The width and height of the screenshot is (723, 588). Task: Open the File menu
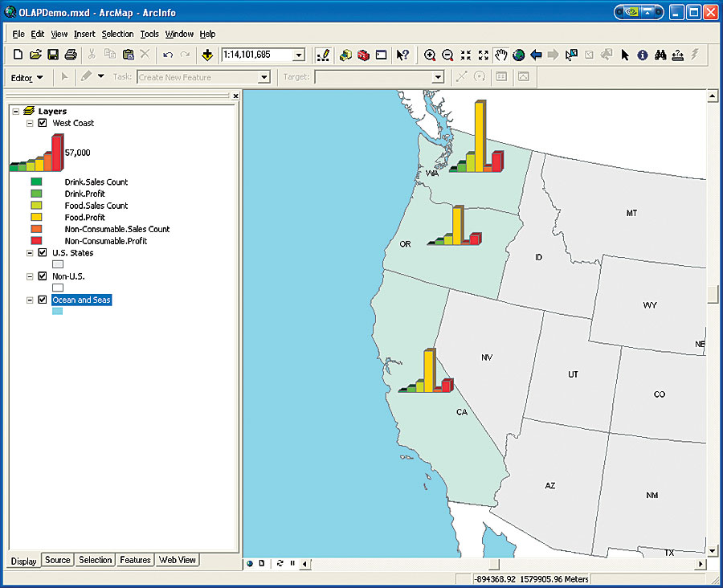[x=18, y=34]
